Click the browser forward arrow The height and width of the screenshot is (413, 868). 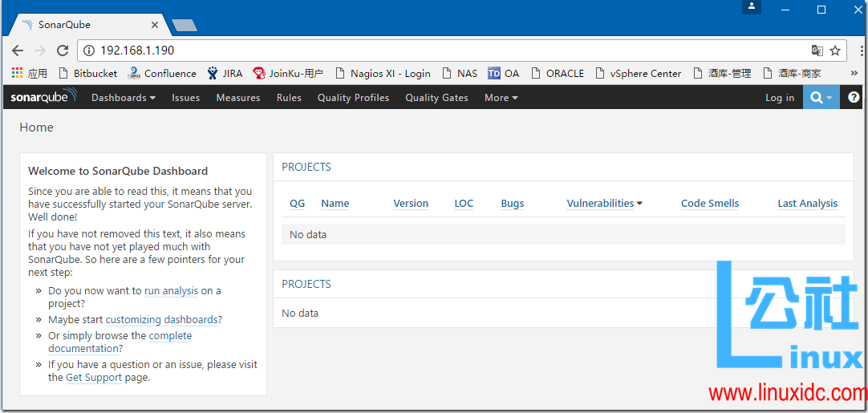pyautogui.click(x=40, y=51)
